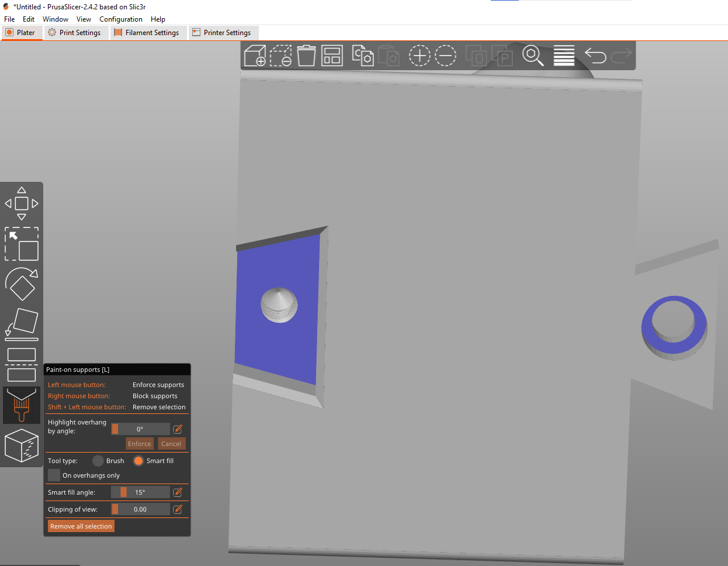Click the Enforce button

140,444
